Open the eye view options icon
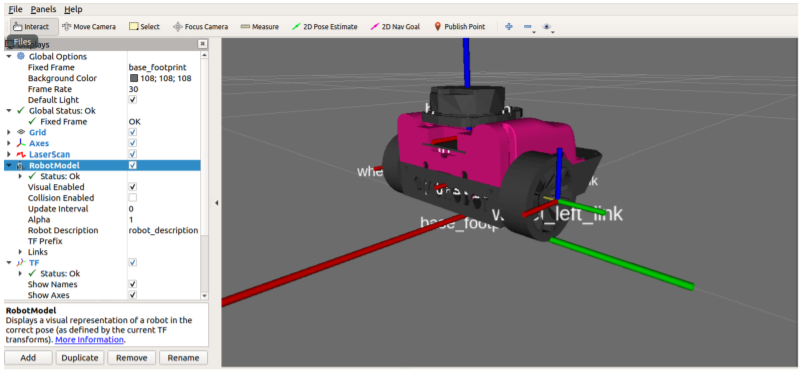Viewport: 803px width, 372px height. pyautogui.click(x=547, y=27)
